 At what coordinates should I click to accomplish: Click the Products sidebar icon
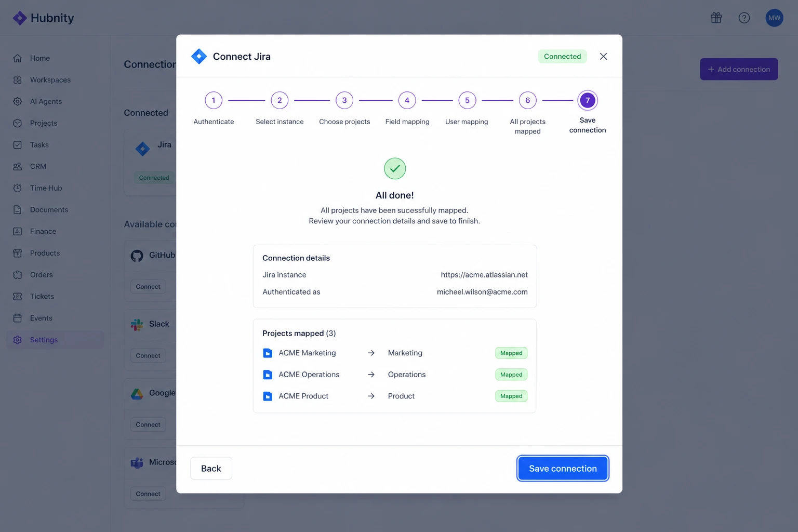[18, 253]
